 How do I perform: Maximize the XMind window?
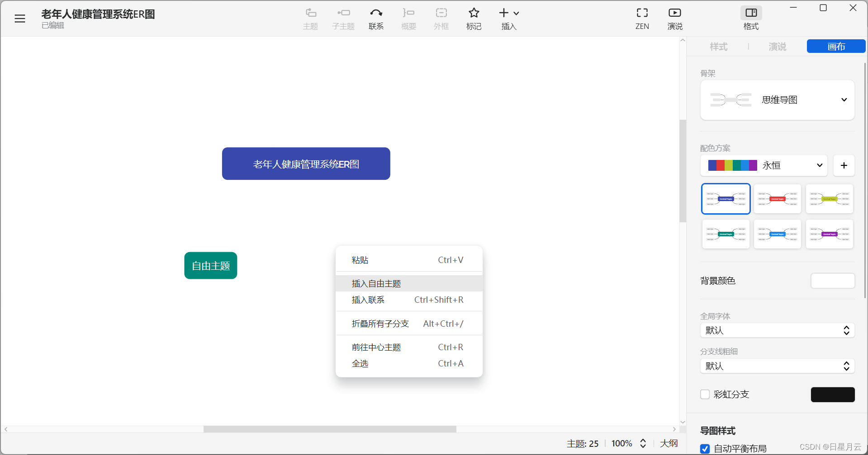[823, 8]
